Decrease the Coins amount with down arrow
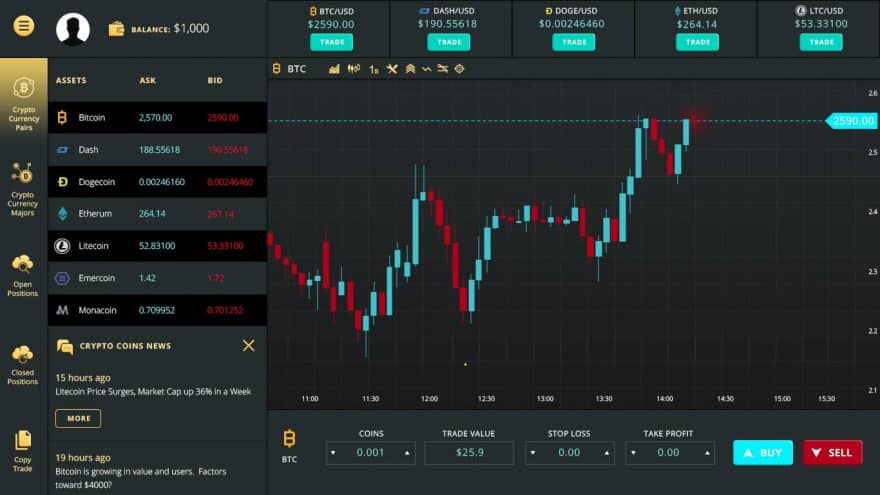Image resolution: width=880 pixels, height=495 pixels. [x=332, y=453]
